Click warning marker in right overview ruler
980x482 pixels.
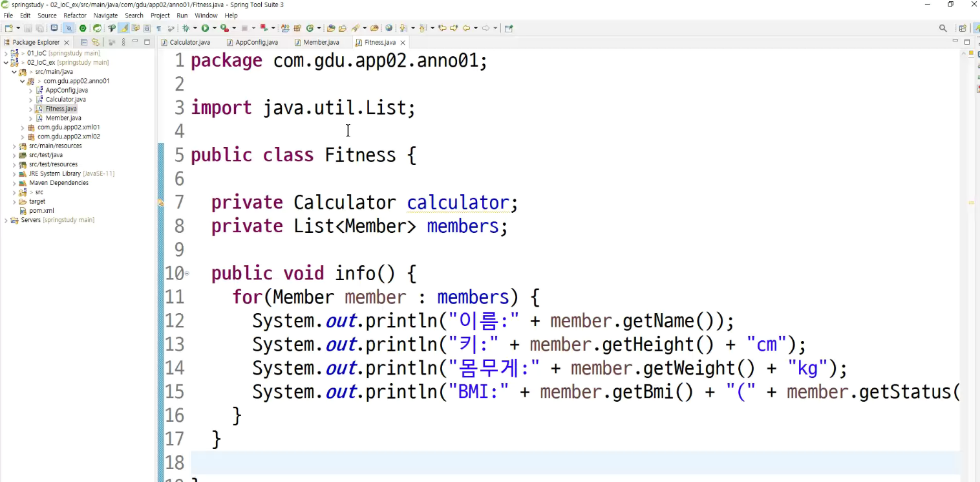coord(971,203)
